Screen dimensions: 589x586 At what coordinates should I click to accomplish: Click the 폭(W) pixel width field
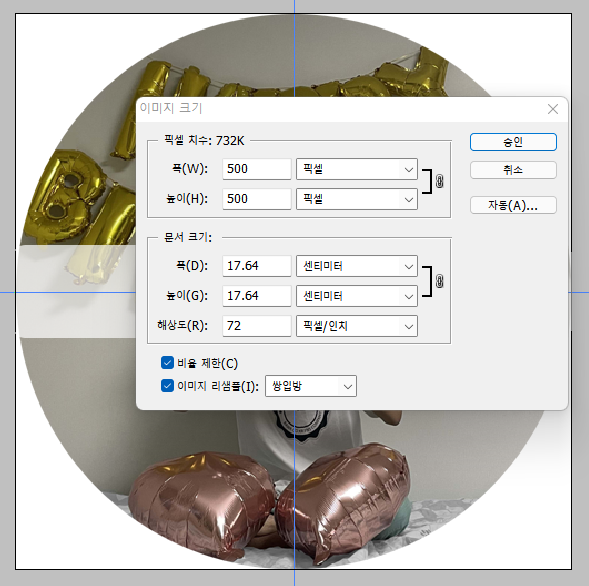tap(257, 169)
